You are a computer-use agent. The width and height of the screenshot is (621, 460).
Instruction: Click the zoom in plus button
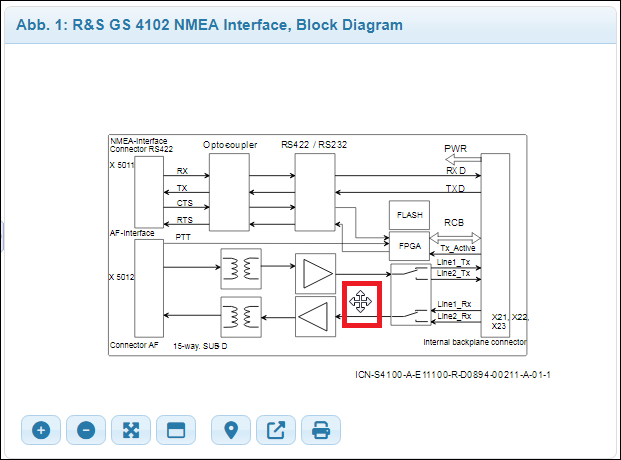(x=41, y=430)
